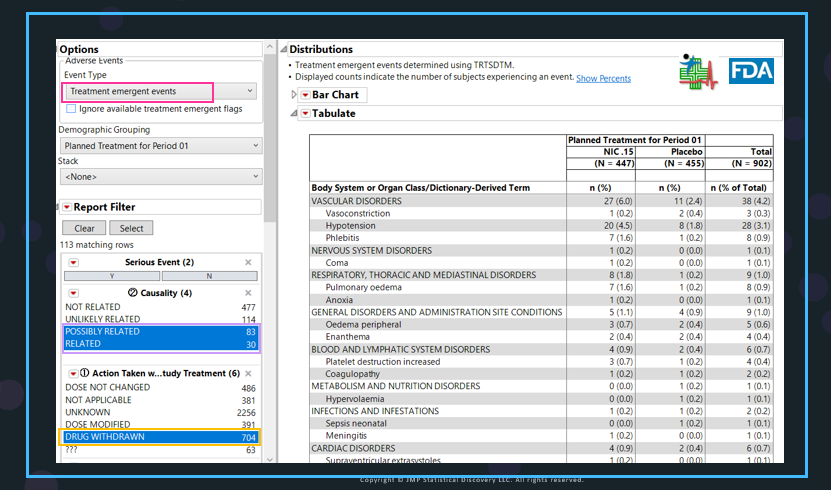Image resolution: width=831 pixels, height=490 pixels.
Task: Open the Tabulate red triangle menu
Action: (305, 113)
